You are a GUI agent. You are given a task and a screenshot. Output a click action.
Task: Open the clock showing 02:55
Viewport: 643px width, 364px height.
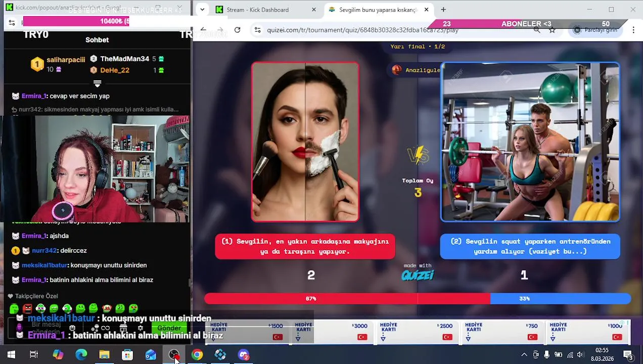point(602,354)
